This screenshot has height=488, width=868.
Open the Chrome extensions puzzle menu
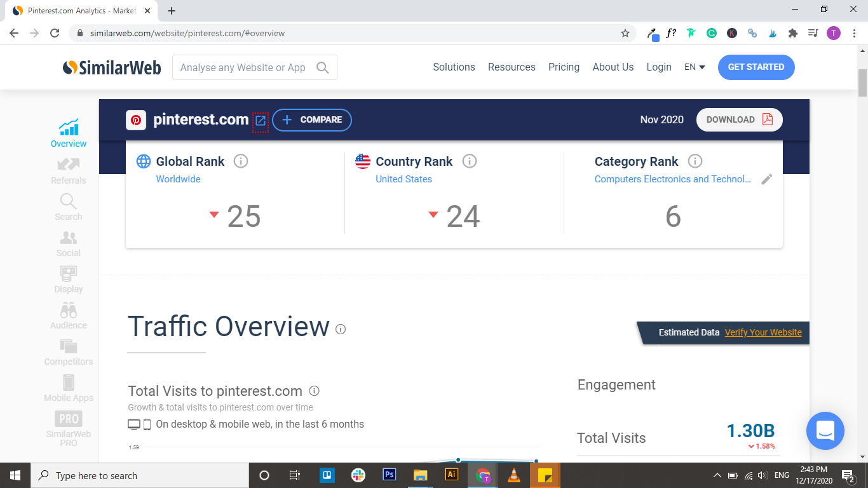point(792,33)
